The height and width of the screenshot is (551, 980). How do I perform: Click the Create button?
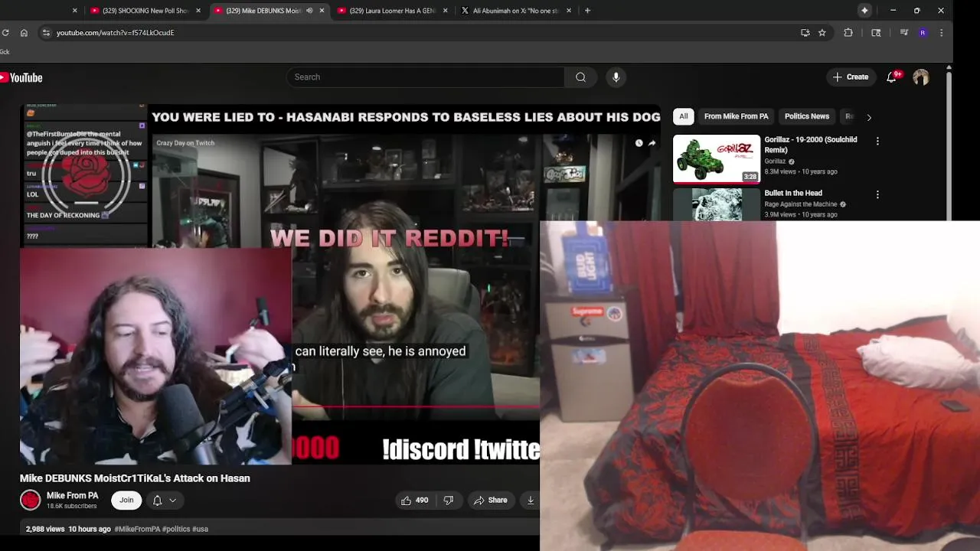[x=851, y=77]
